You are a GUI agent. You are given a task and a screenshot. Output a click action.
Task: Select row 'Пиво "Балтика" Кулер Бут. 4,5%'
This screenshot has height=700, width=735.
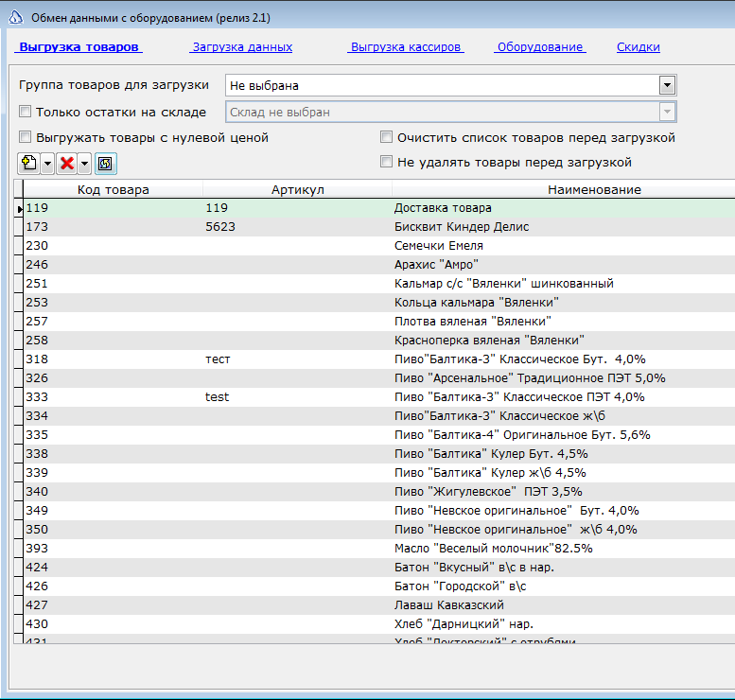(378, 454)
